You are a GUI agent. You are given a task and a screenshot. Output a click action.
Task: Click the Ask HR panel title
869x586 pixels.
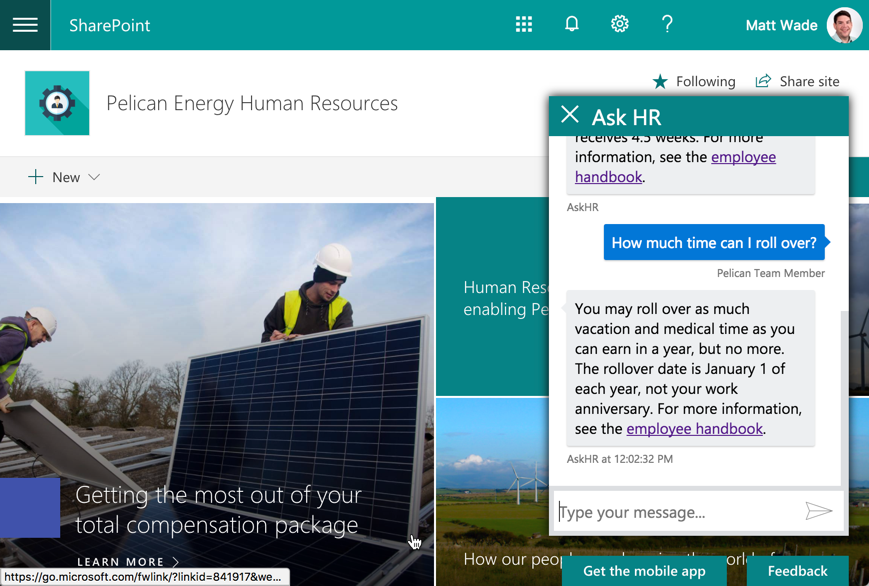coord(626,118)
